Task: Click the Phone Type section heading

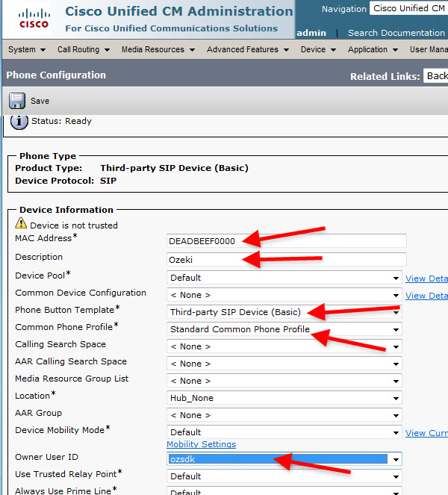Action: click(x=48, y=156)
